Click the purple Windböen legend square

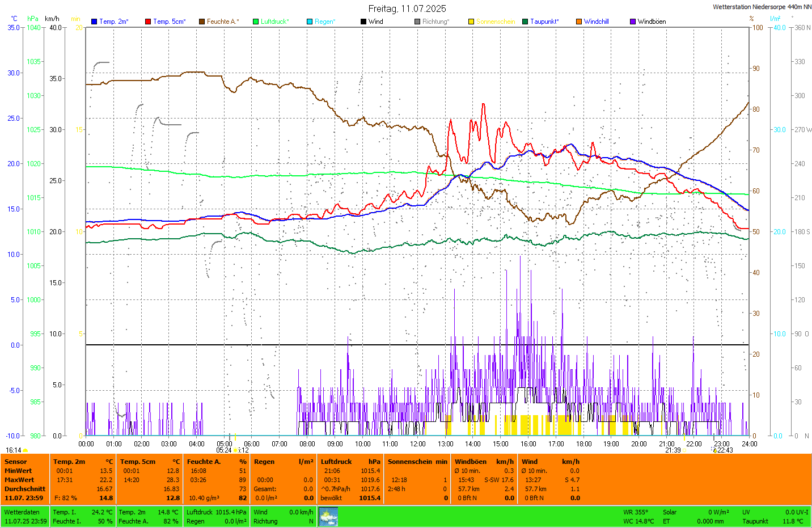[x=633, y=22]
